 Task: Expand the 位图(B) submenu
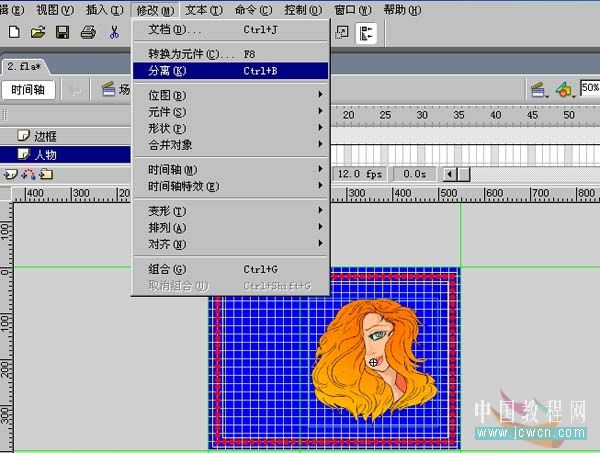[x=230, y=95]
